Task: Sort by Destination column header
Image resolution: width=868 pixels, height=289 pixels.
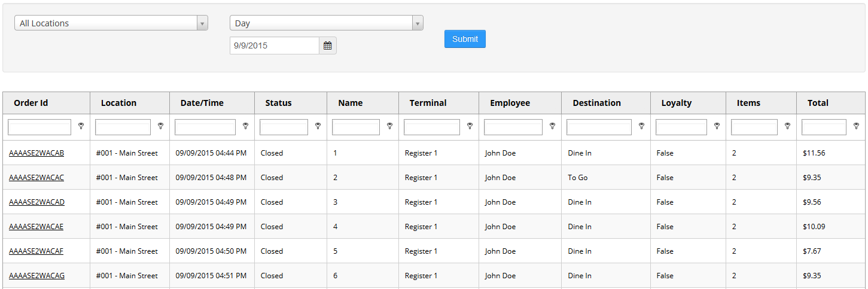Action: (606, 103)
